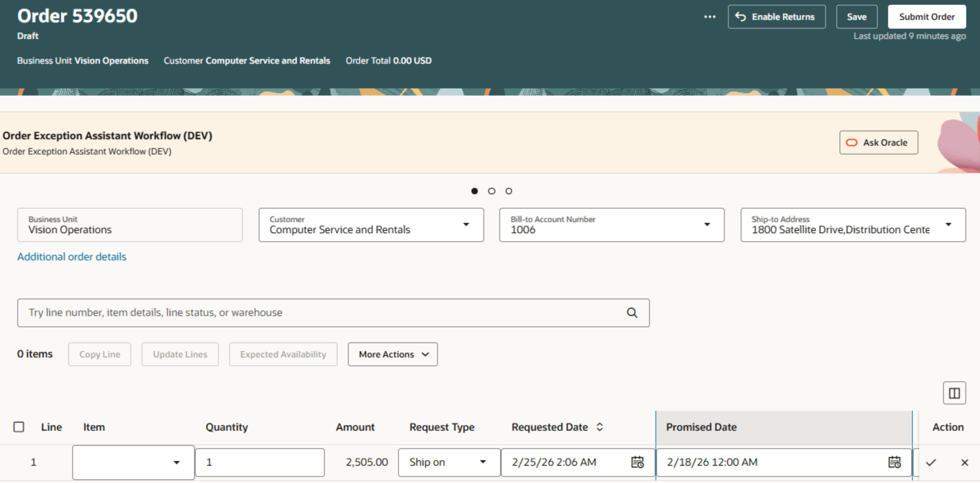Click the Expected Availability button
This screenshot has height=483, width=980.
[283, 354]
